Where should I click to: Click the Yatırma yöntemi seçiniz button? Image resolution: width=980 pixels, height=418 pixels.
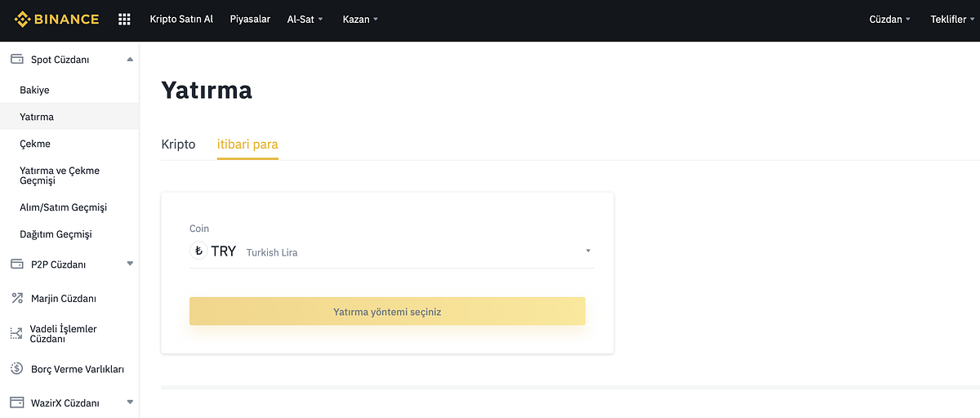(387, 311)
